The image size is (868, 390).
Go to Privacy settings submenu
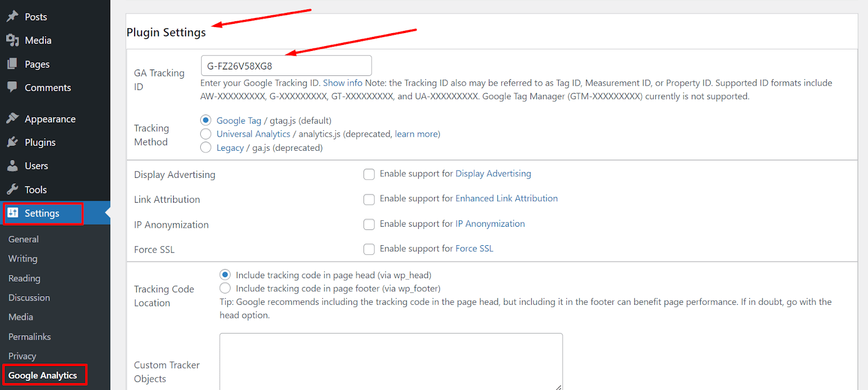[x=22, y=356]
